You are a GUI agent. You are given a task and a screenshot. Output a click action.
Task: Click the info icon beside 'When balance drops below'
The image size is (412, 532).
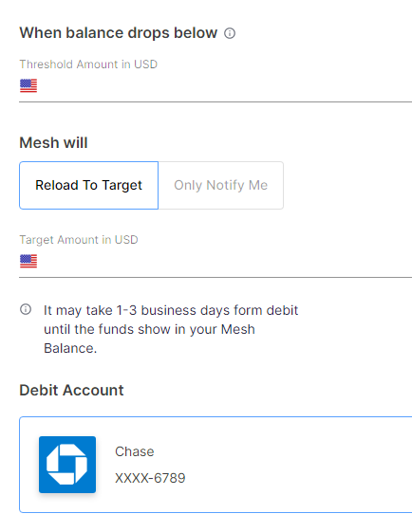(x=230, y=33)
